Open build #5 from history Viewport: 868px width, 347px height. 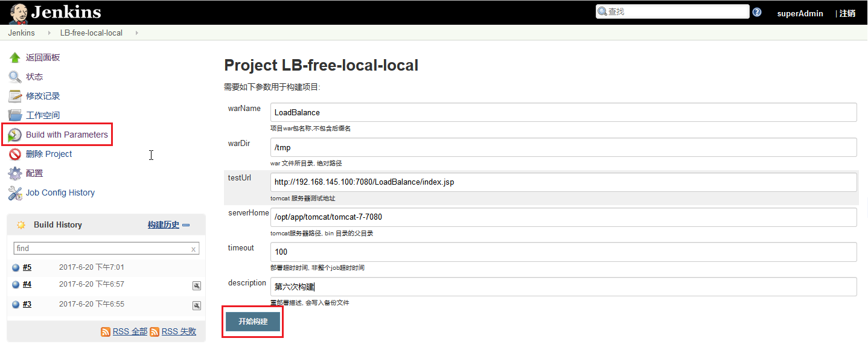tap(27, 267)
